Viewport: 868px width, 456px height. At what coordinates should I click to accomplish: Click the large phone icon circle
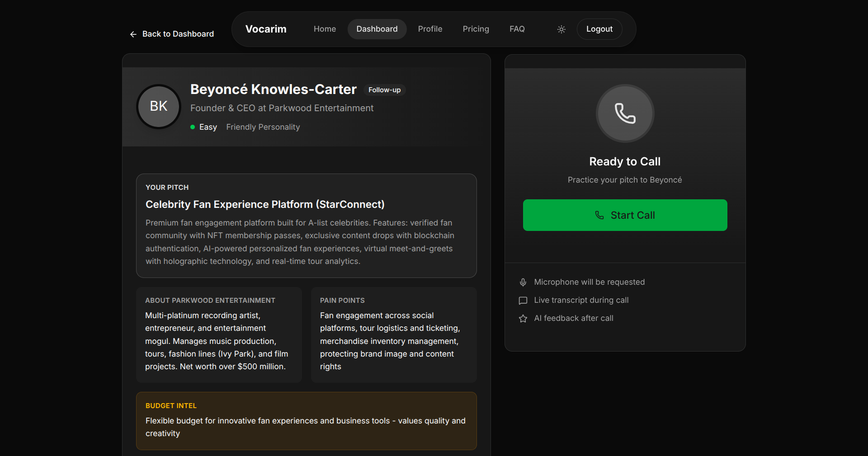tap(625, 113)
